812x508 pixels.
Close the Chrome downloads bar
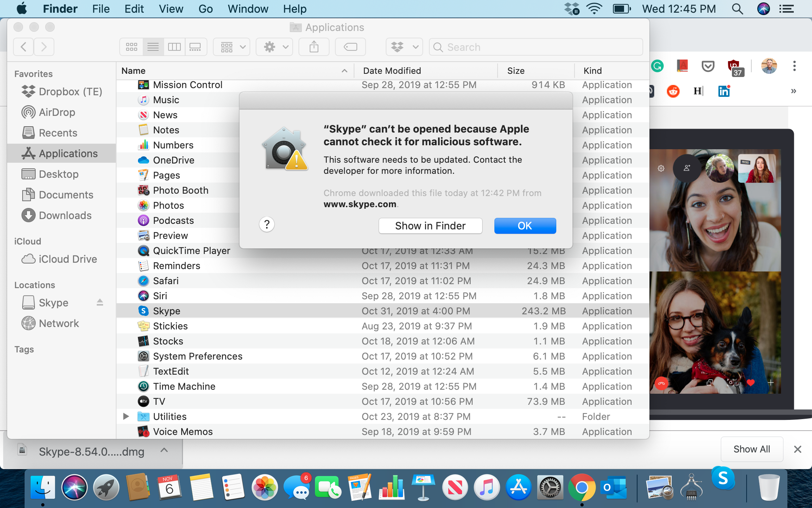798,449
